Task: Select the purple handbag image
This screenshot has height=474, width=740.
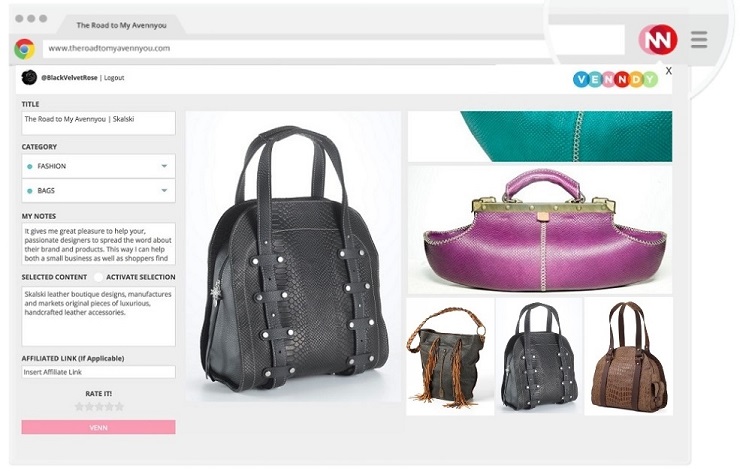Action: (x=540, y=229)
